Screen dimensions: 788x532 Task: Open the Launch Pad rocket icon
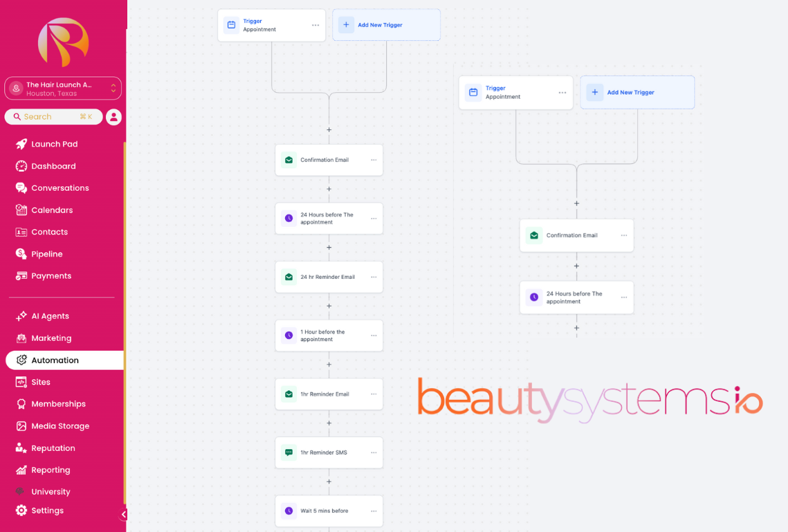pyautogui.click(x=21, y=144)
